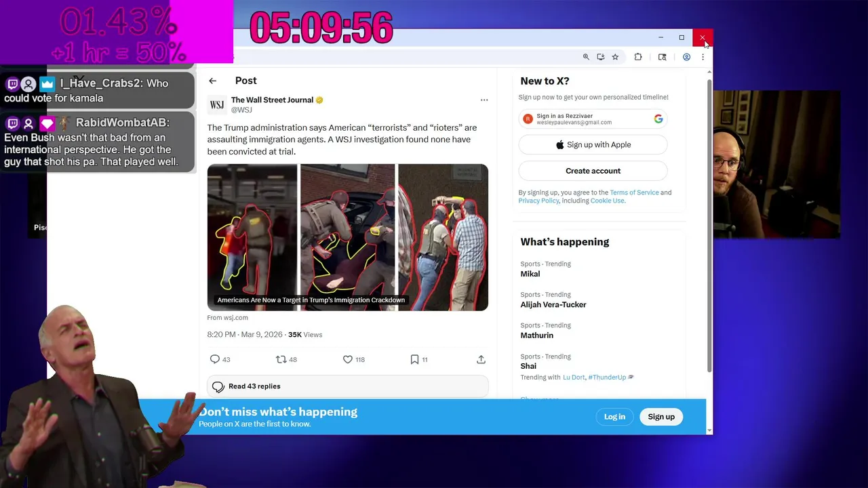Click the post timestamp 8:20 PM Mar 9, 2026

point(245,335)
